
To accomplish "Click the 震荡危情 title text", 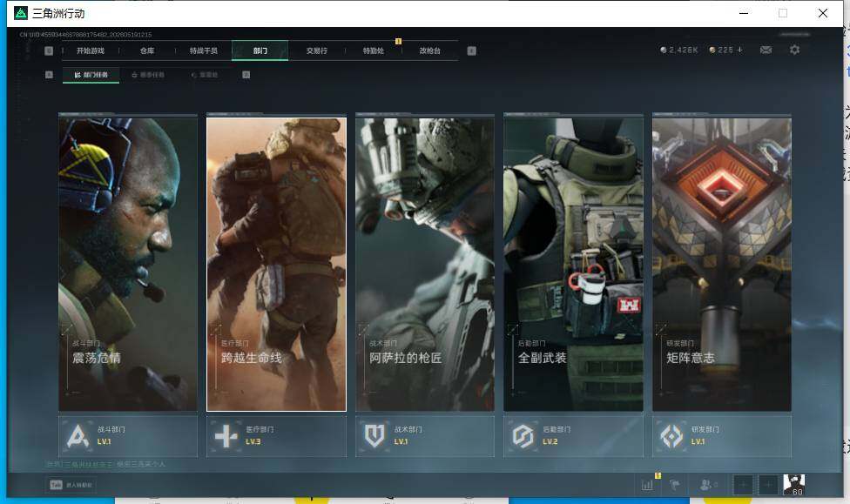I will pos(97,358).
